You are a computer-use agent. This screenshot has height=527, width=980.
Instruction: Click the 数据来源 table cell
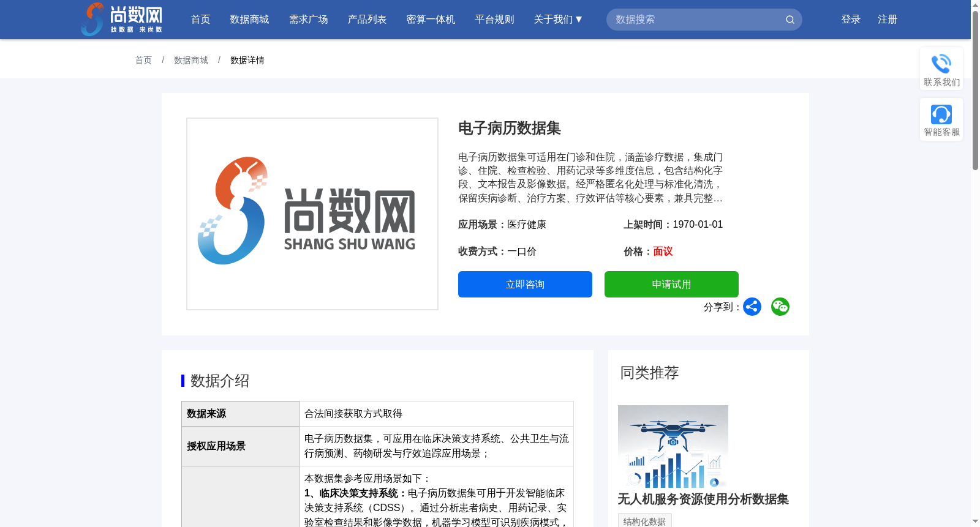240,414
